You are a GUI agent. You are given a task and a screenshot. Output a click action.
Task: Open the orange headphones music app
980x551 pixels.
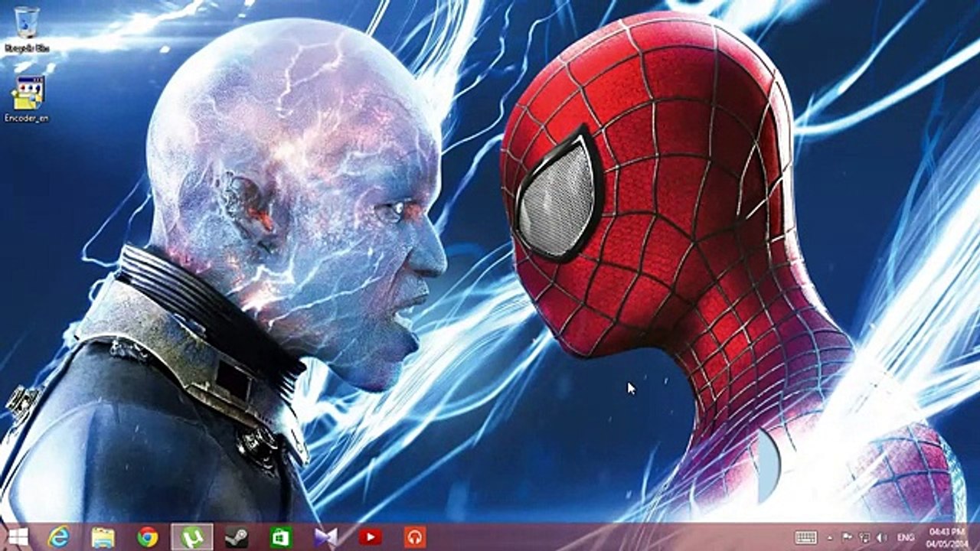(x=414, y=537)
